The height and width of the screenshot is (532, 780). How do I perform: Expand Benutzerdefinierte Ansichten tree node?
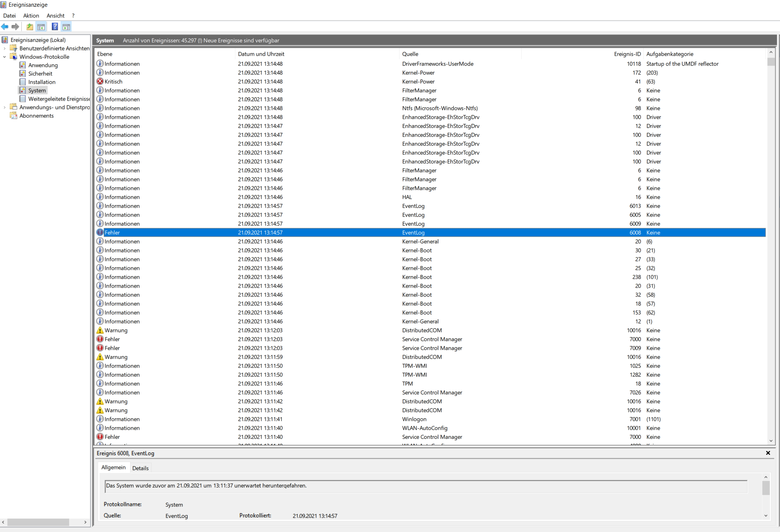4,48
